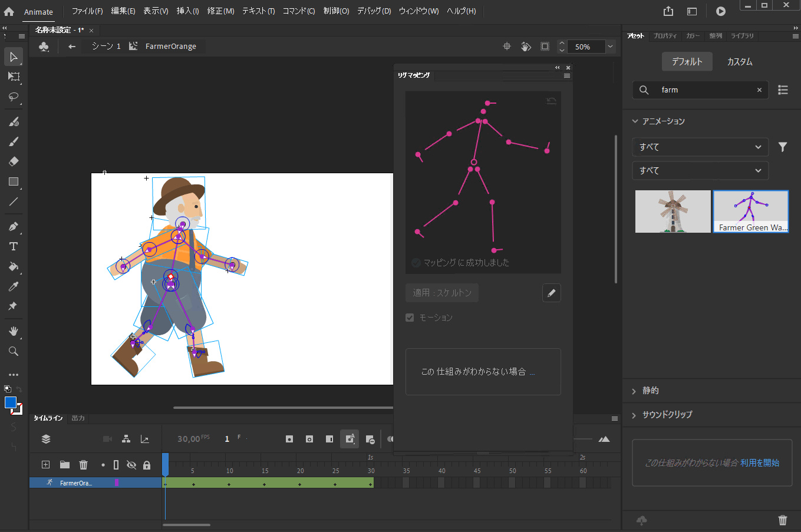Screen dimensions: 801x532
Task: Open the stage zoom percentage dropdown
Action: pyautogui.click(x=610, y=47)
